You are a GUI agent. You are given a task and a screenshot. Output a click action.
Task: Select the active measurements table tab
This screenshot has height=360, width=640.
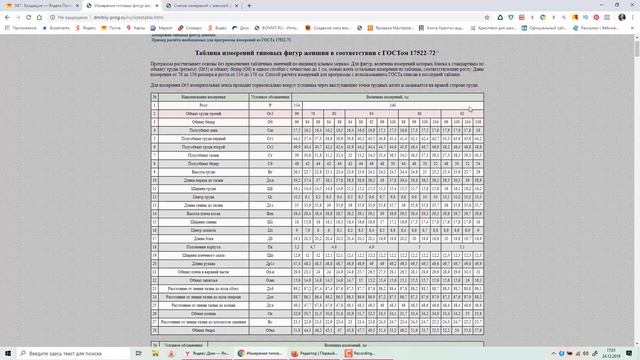122,6
